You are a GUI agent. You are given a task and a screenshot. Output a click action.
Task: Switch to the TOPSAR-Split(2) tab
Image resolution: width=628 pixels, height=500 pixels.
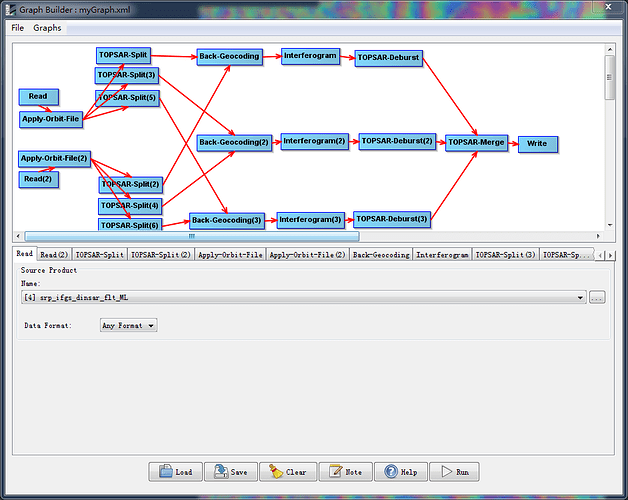coord(161,255)
